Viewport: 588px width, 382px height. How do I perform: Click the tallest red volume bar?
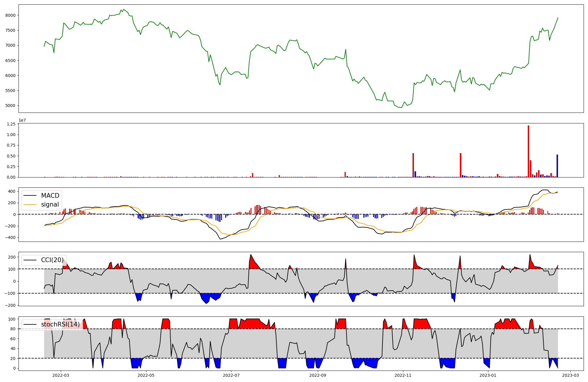(528, 151)
